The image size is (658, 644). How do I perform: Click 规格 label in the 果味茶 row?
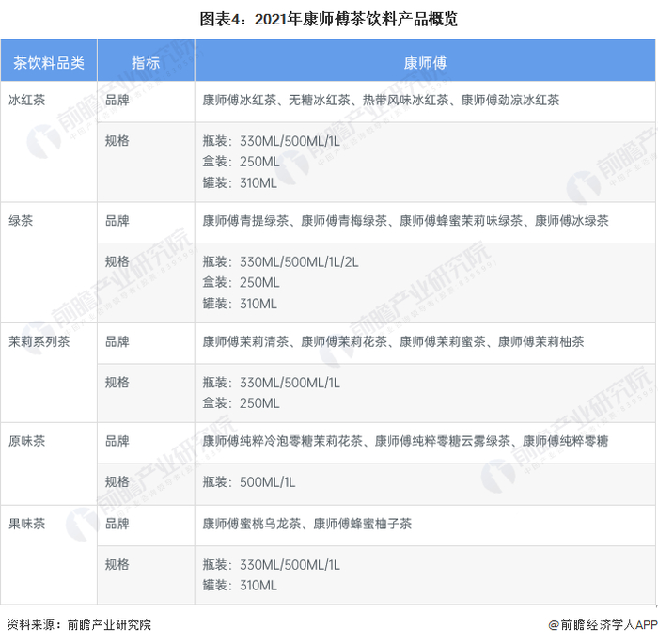click(117, 564)
